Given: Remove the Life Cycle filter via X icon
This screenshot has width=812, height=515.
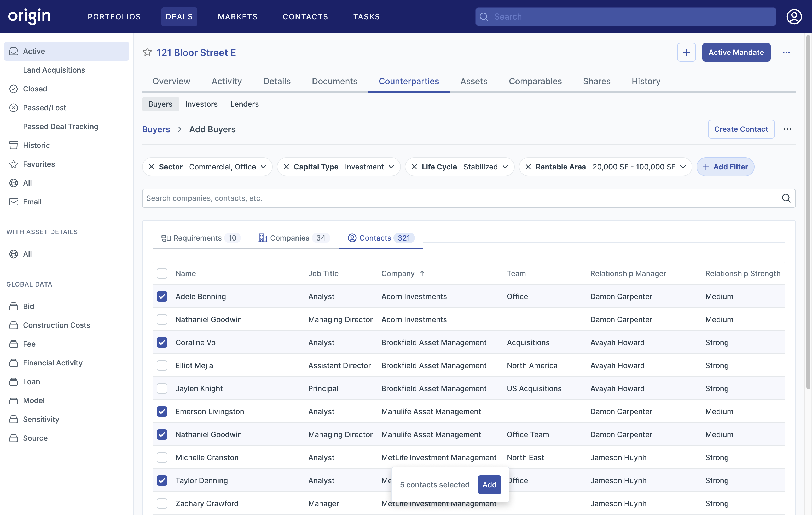Looking at the screenshot, I should click(414, 167).
